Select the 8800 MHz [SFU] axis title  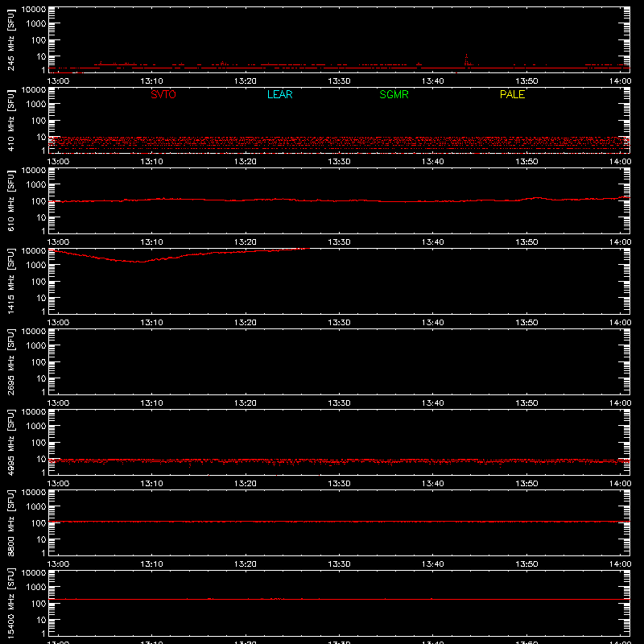click(x=10, y=522)
